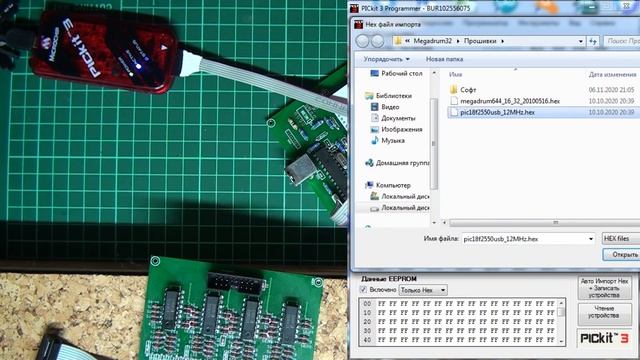Open the address bar history dropdown
Screen dimensions: 640x360
tap(580, 41)
